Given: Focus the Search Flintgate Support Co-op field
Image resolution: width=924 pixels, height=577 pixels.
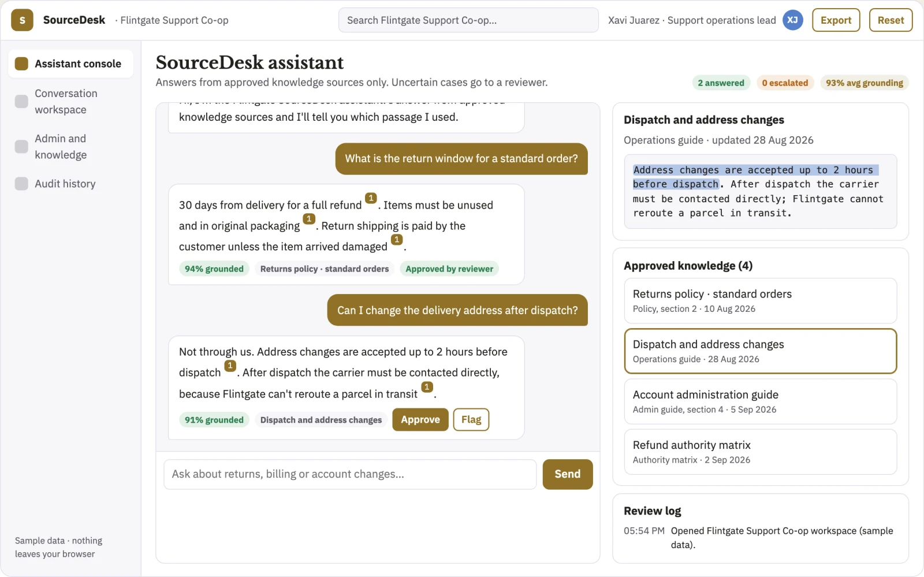Looking at the screenshot, I should coord(468,20).
